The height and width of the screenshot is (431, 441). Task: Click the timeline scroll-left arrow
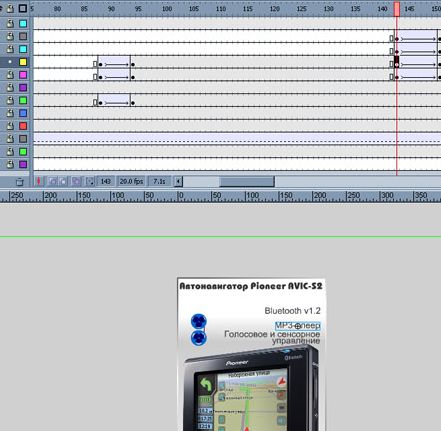178,181
